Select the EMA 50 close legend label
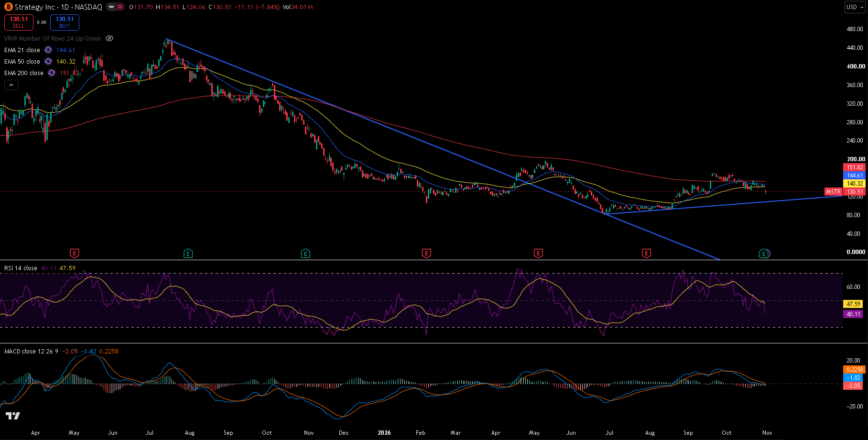This screenshot has height=440, width=868. 22,61
